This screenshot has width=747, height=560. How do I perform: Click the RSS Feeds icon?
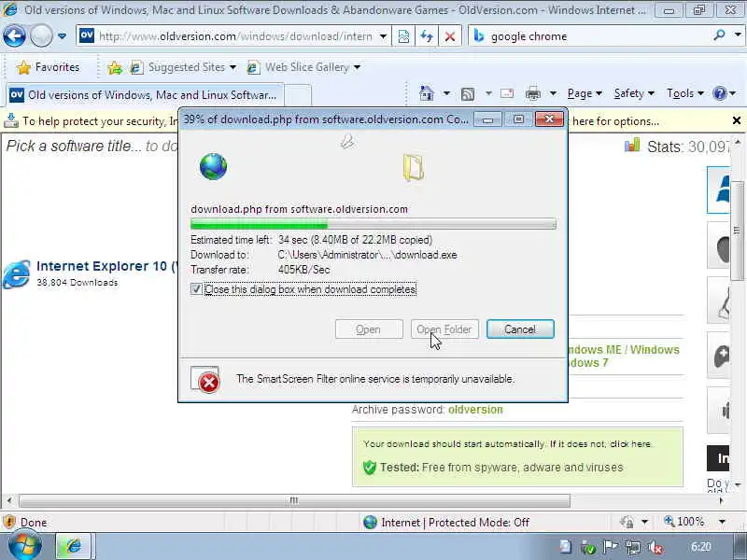[x=468, y=94]
